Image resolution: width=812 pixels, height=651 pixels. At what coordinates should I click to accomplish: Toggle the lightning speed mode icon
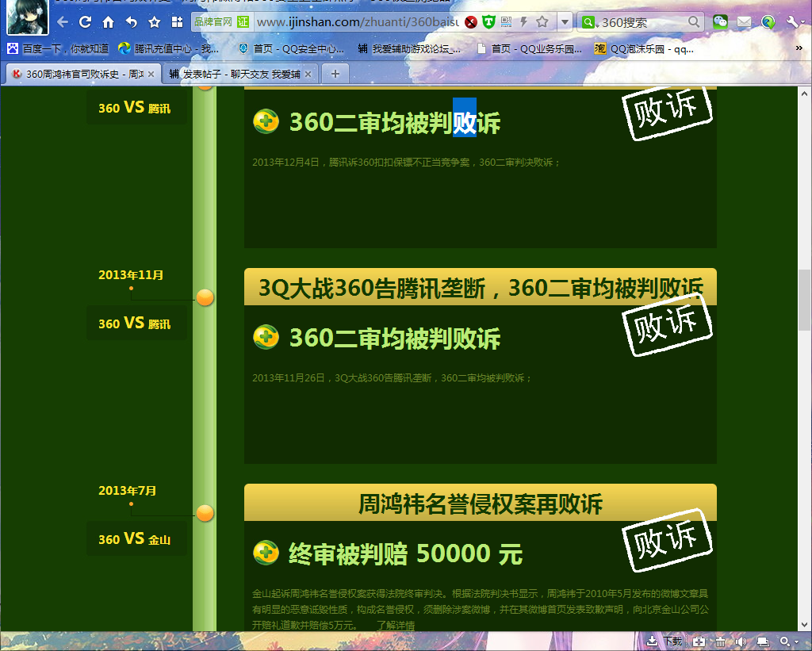pyautogui.click(x=524, y=21)
